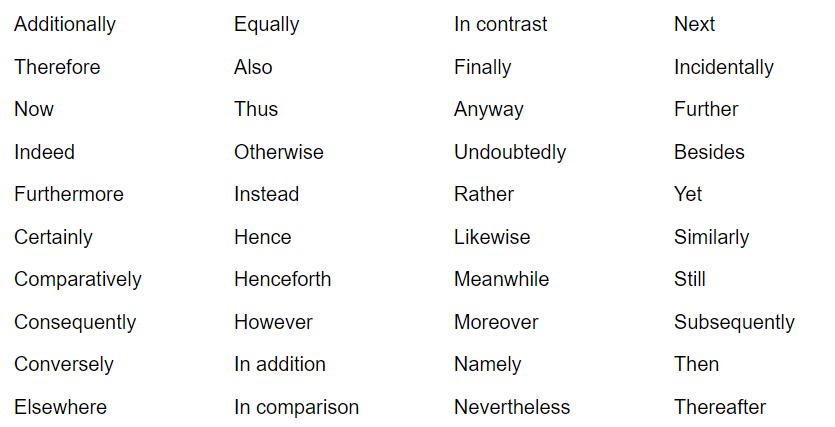Click the word "Subsequently"
The width and height of the screenshot is (835, 427).
pyautogui.click(x=734, y=322)
